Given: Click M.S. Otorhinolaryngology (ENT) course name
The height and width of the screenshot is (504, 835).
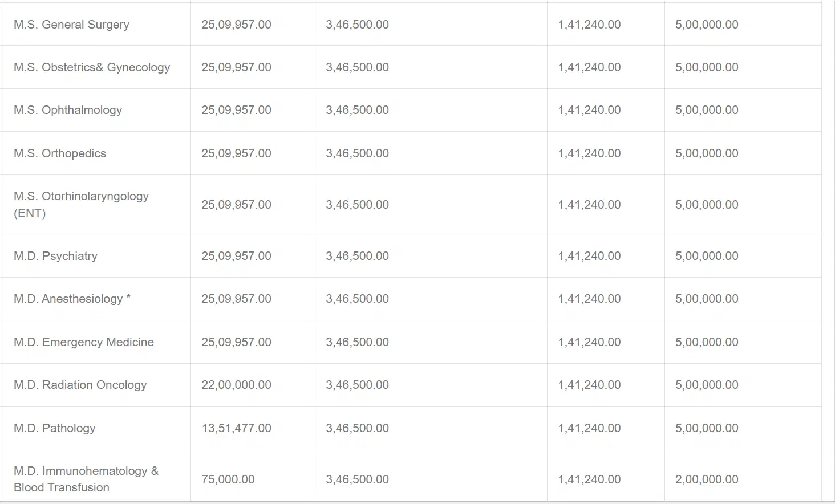Looking at the screenshot, I should point(81,204).
